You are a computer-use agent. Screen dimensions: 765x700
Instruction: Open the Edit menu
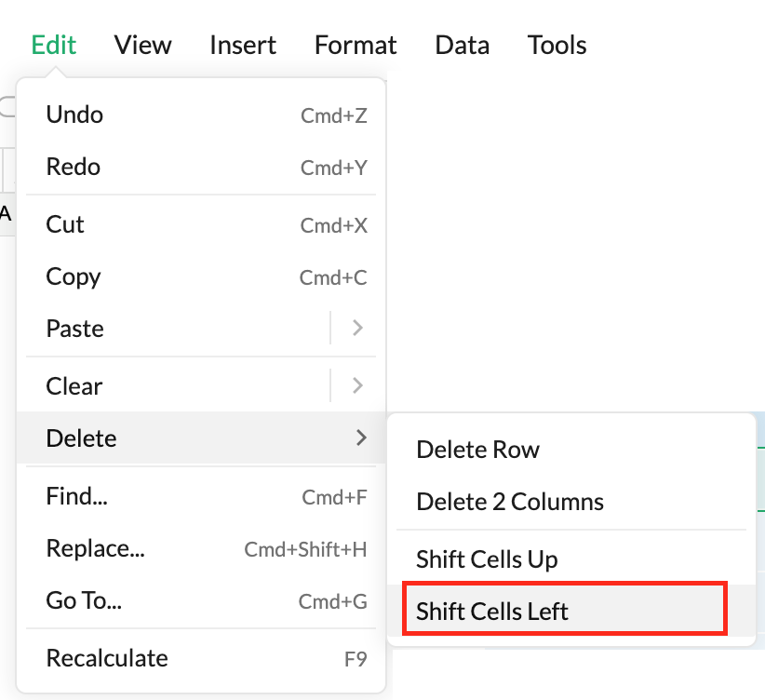[x=54, y=45]
